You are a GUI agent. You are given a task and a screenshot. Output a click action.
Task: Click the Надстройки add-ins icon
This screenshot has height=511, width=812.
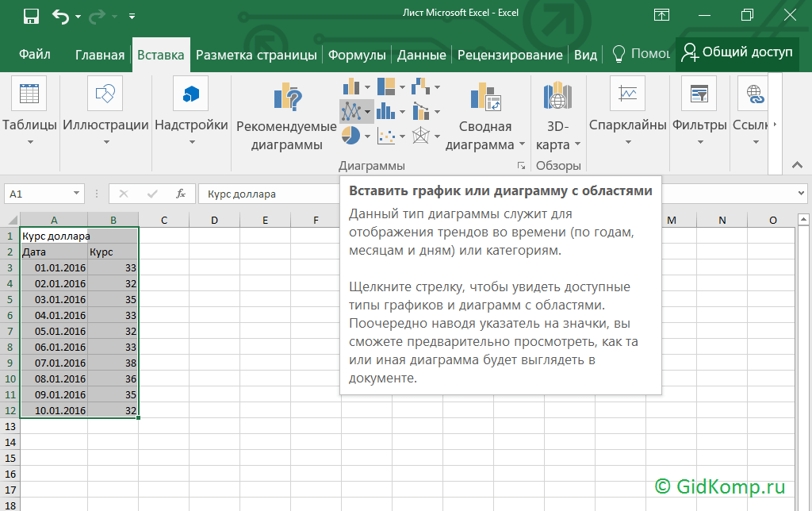(x=190, y=95)
